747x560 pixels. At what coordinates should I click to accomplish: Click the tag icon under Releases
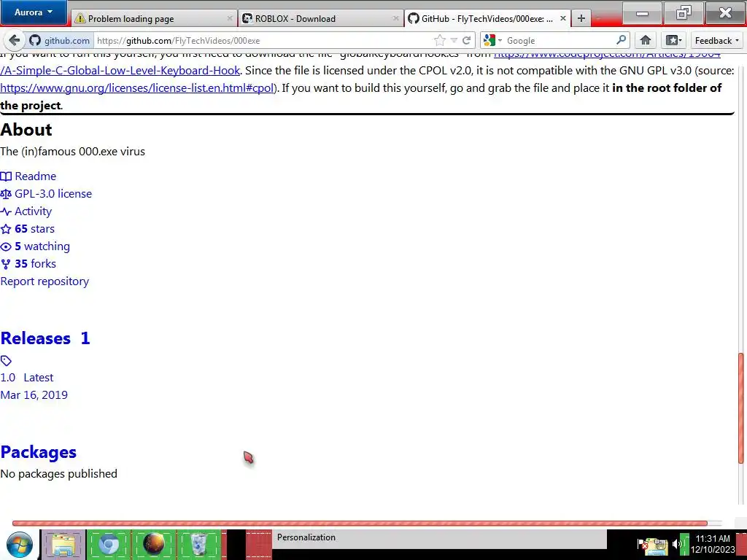[6, 361]
